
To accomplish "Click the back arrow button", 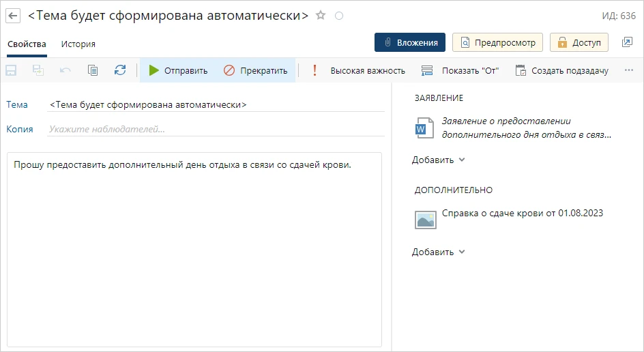I will 13,15.
